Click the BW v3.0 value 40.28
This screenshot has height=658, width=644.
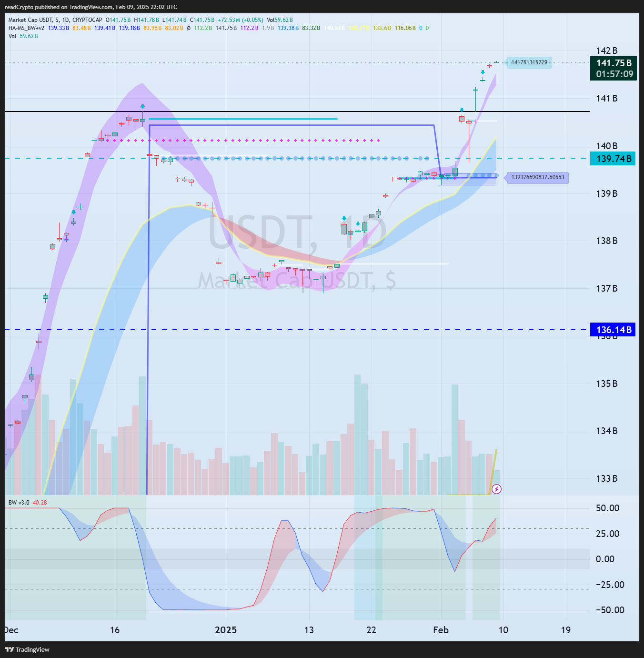click(40, 503)
